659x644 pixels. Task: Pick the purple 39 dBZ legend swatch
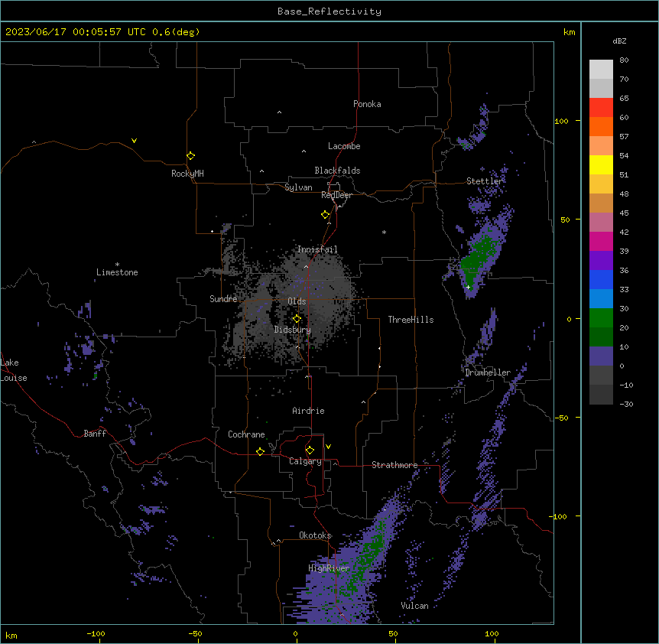tap(601, 261)
